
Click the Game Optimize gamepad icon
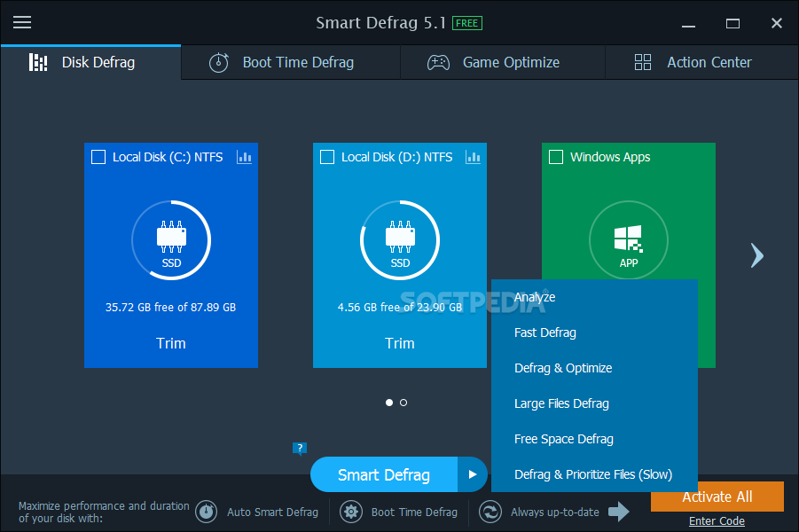pos(438,62)
